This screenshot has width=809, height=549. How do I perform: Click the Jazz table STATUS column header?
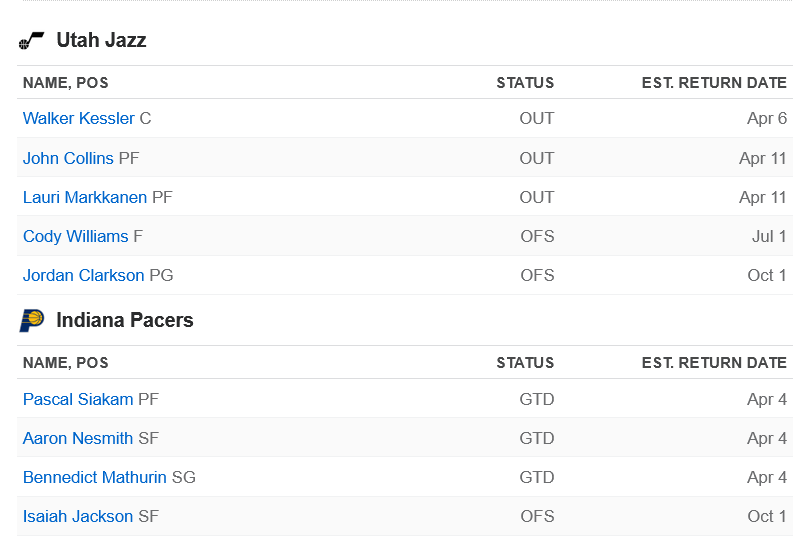point(525,83)
